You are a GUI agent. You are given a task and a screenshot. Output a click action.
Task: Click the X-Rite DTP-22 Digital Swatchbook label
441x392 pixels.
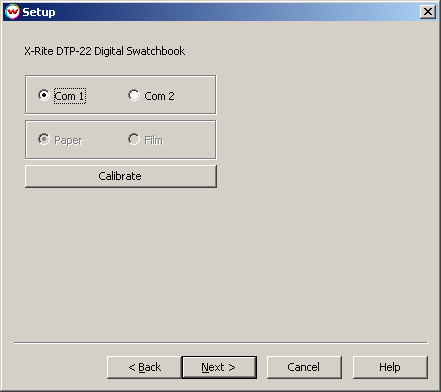pos(105,51)
